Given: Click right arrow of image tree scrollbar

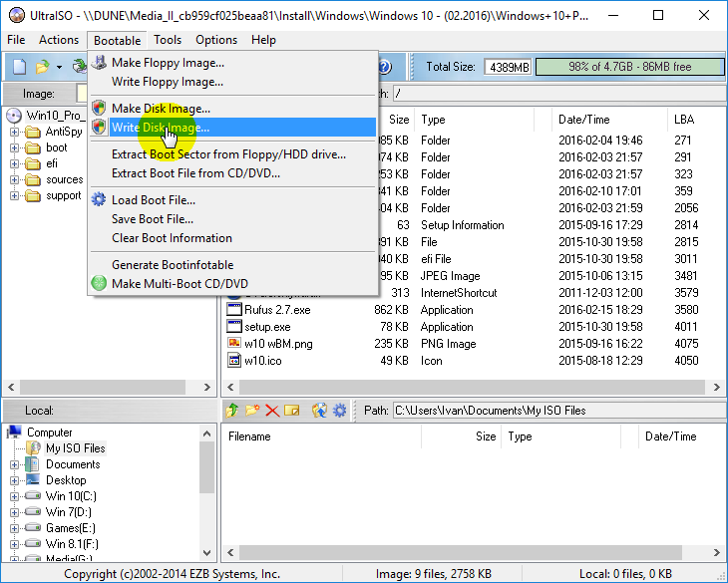Looking at the screenshot, I should click(x=207, y=387).
